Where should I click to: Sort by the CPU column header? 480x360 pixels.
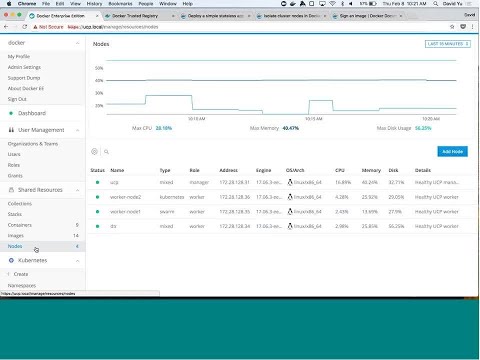click(x=340, y=170)
